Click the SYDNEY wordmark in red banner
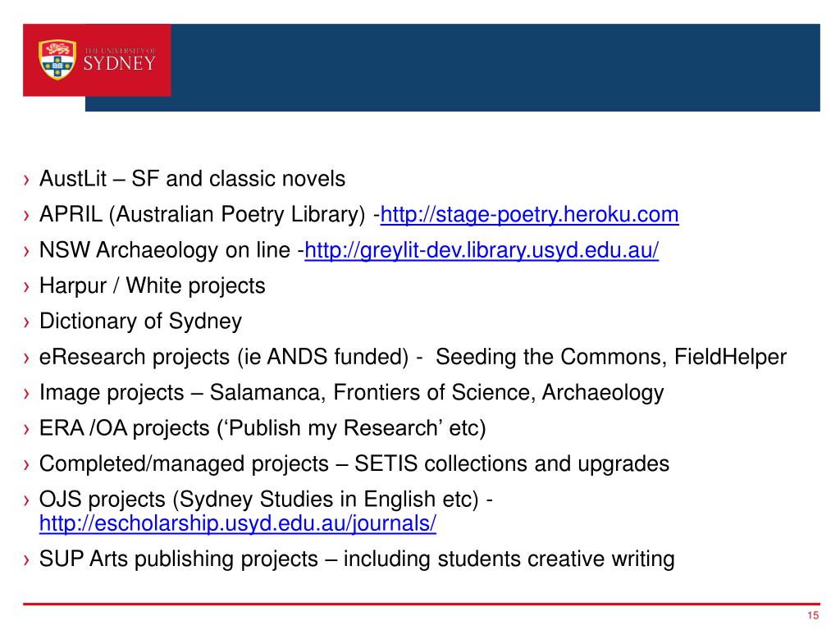The height and width of the screenshot is (630, 840). (x=120, y=64)
